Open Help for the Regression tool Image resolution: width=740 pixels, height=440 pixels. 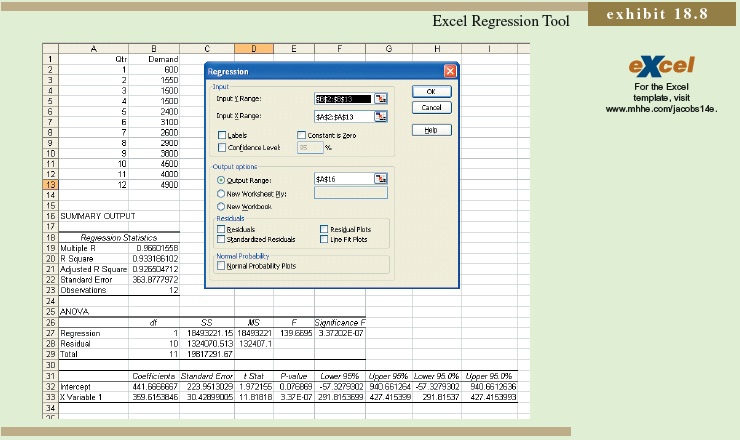point(431,130)
